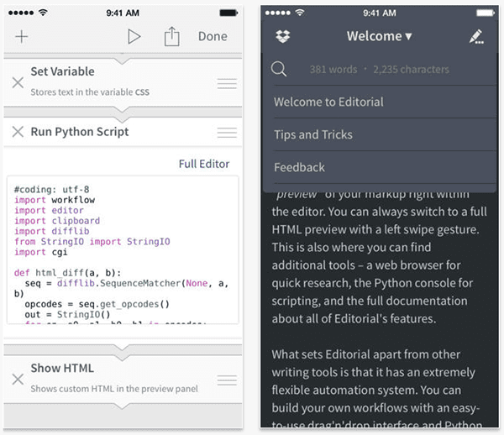Tap the search magnifier icon
Image resolution: width=504 pixels, height=435 pixels.
(278, 69)
